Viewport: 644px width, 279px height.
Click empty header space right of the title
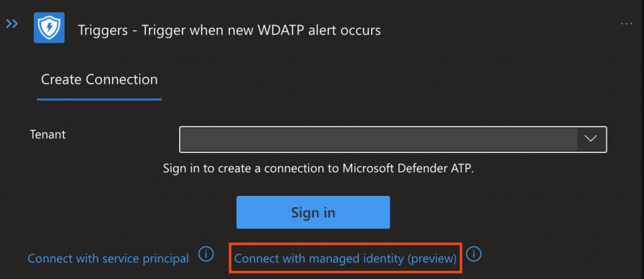tap(503, 30)
